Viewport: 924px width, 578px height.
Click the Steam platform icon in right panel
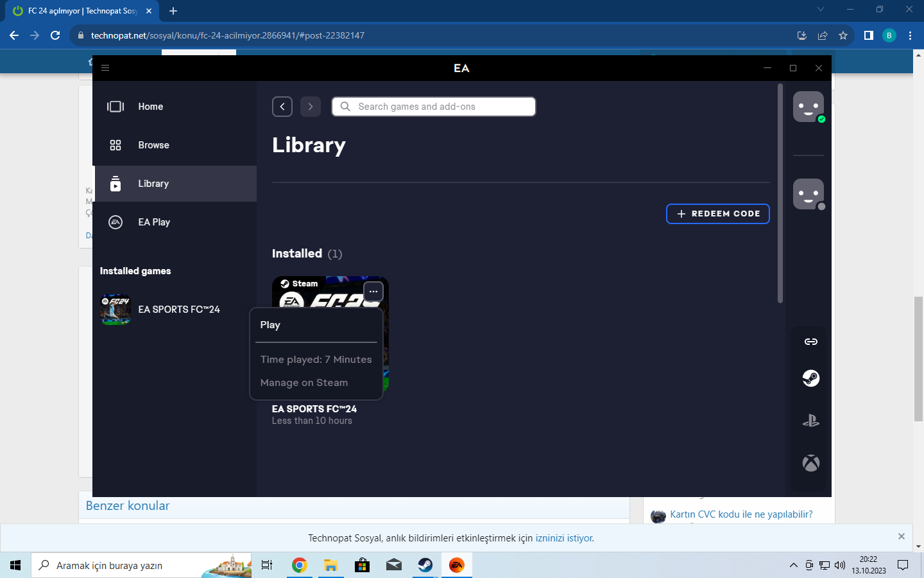tap(811, 378)
